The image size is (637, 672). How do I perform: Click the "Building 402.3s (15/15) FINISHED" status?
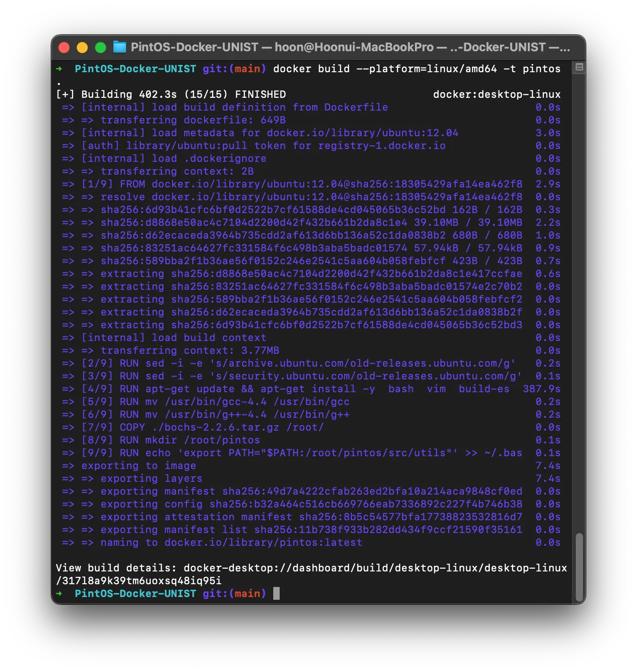click(x=183, y=95)
